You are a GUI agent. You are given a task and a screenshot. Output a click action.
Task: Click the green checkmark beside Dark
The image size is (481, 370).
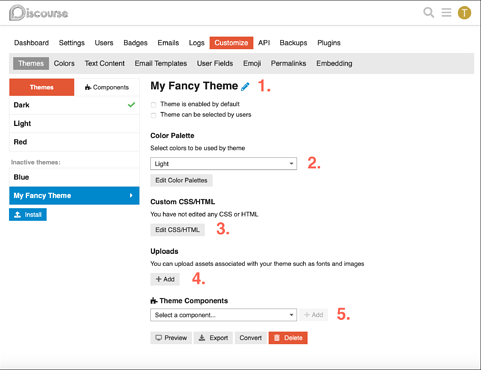(x=131, y=105)
